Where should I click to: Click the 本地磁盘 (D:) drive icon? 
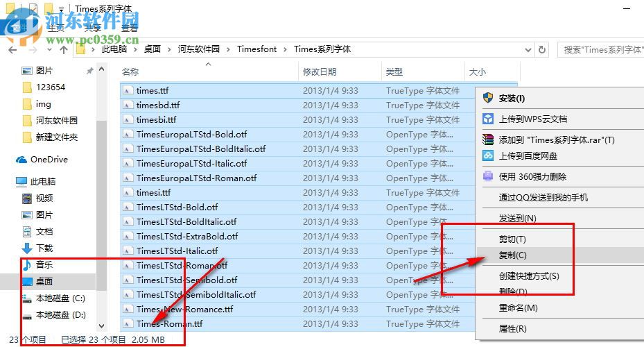click(x=27, y=316)
